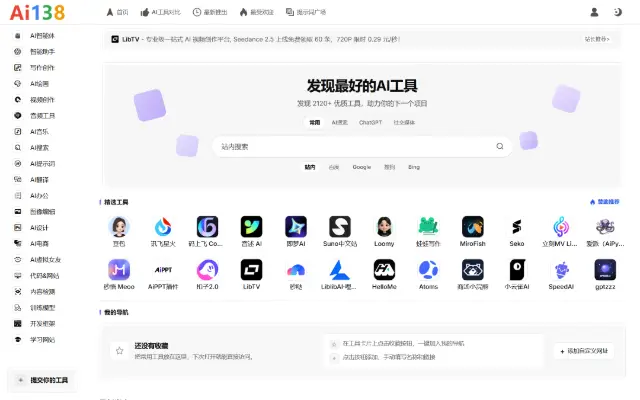Image resolution: width=640 pixels, height=400 pixels.
Task: Select the 站内 search engine option
Action: pyautogui.click(x=310, y=167)
